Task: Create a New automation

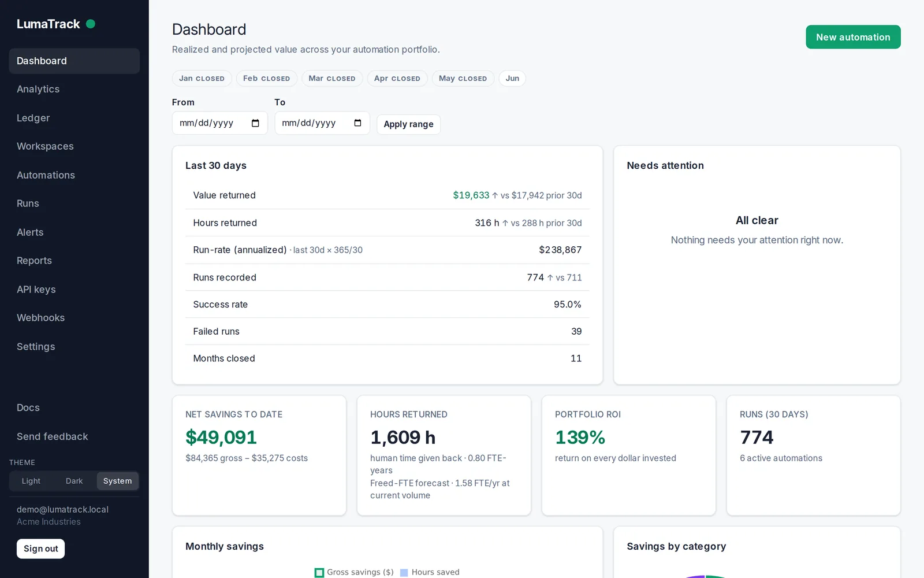Action: tap(853, 37)
